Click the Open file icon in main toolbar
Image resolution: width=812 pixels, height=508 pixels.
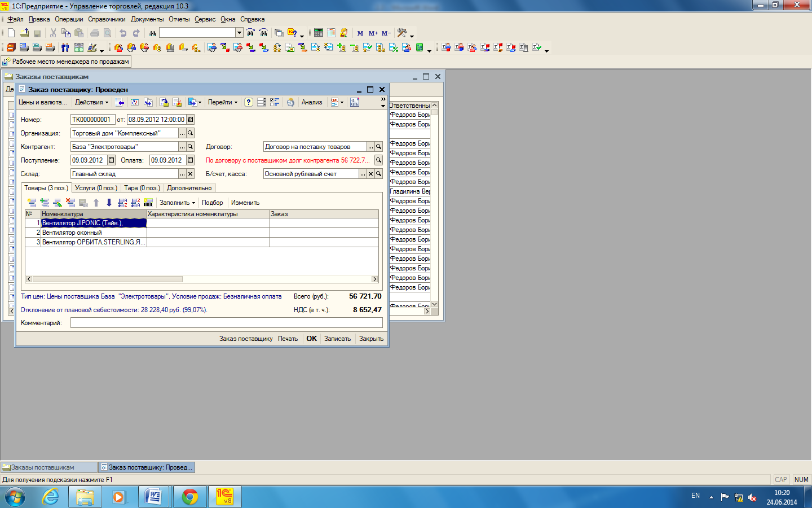pos(24,33)
